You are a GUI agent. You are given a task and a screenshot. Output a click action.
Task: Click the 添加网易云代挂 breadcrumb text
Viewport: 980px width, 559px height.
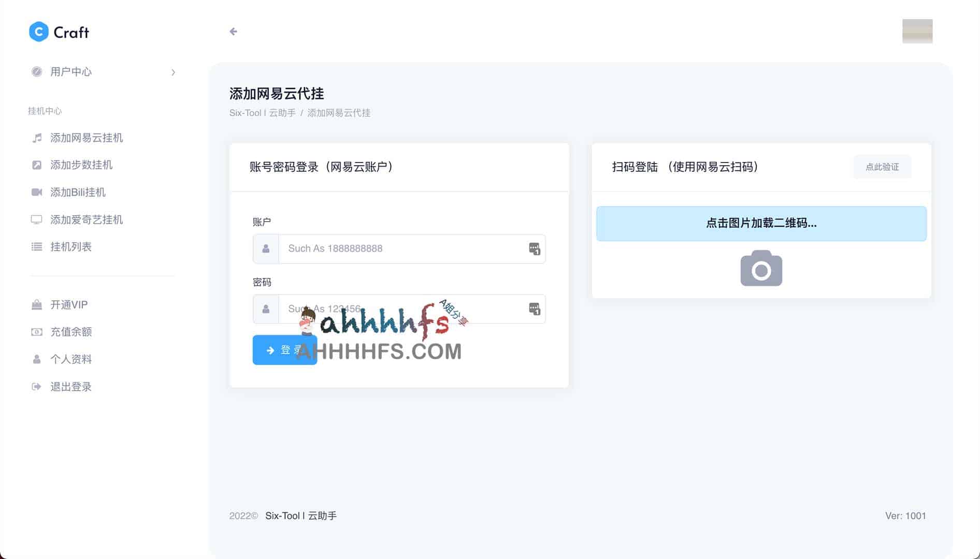pyautogui.click(x=339, y=113)
